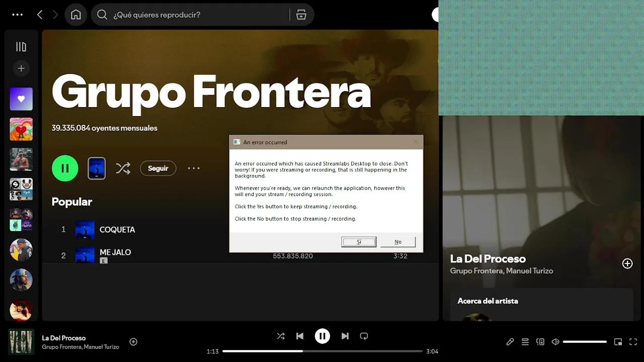This screenshot has width=644, height=362.
Task: Open La Del Proceso in now playing bar
Action: pos(64,338)
